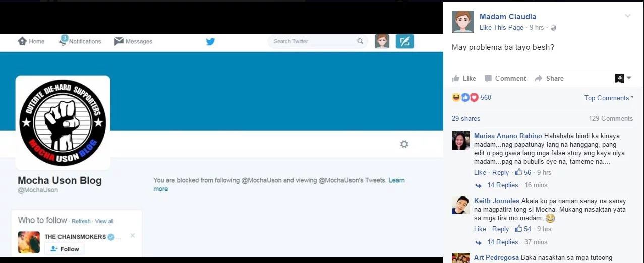Click the search magnifier icon

coord(360,41)
